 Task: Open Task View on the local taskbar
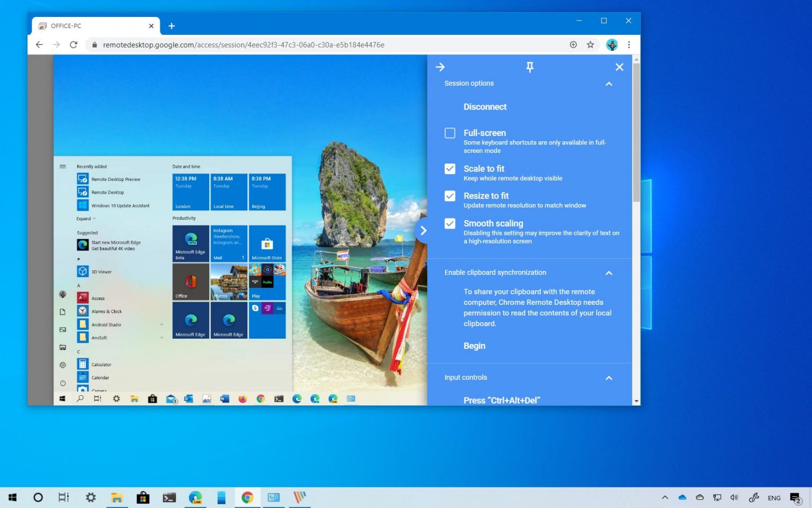(63, 497)
